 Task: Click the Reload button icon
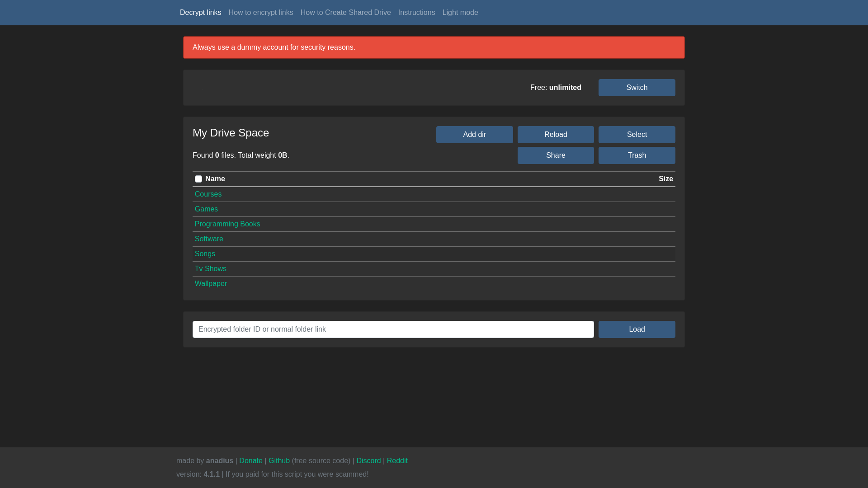point(556,134)
